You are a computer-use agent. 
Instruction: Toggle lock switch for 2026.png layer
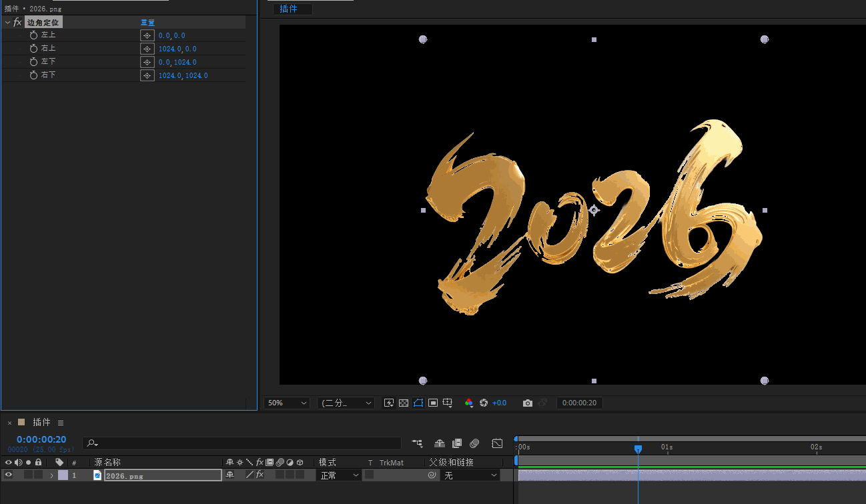click(x=38, y=475)
